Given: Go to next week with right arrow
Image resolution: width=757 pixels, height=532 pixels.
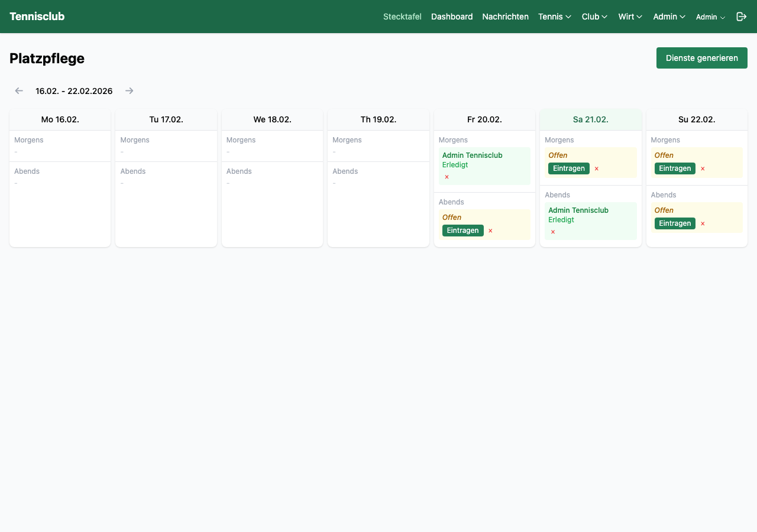Looking at the screenshot, I should [x=130, y=91].
